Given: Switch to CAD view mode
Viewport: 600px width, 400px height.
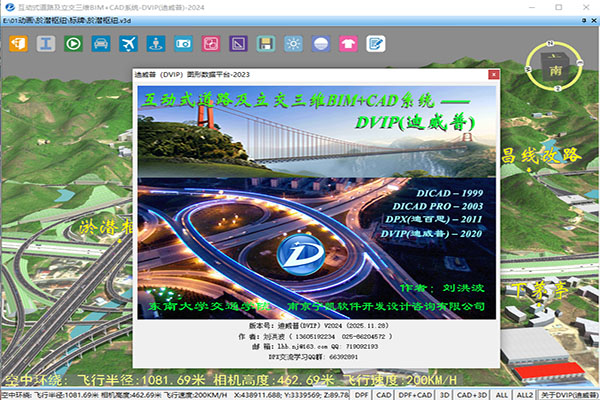Looking at the screenshot, I should 386,394.
